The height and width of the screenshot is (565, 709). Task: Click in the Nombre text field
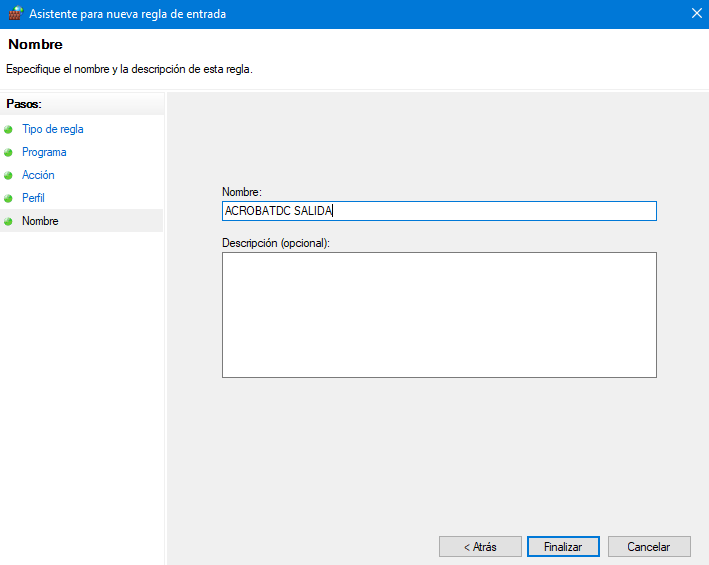pyautogui.click(x=439, y=211)
